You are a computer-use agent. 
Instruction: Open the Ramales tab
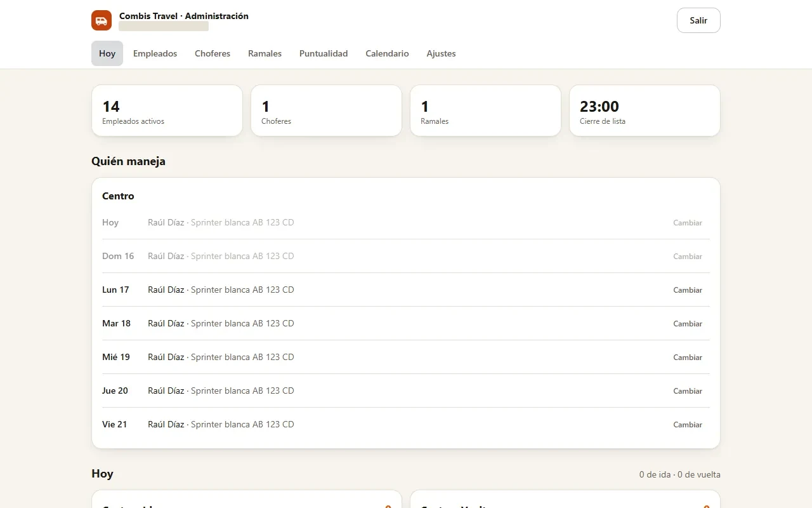(265, 53)
